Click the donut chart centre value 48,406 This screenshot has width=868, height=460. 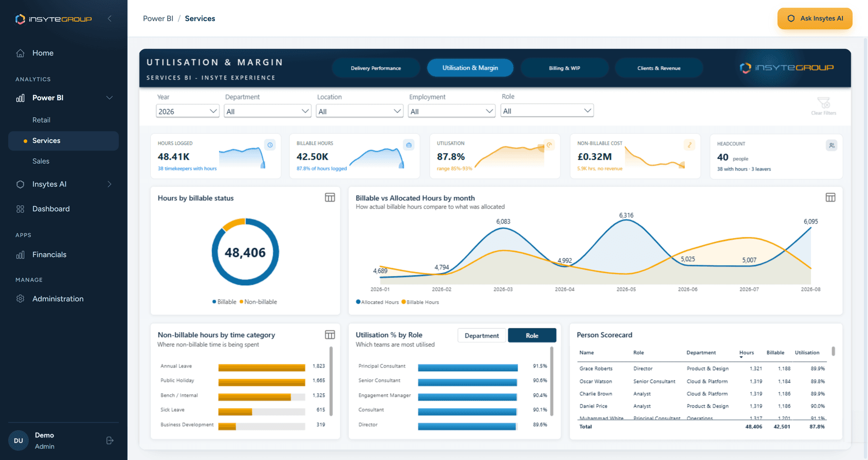245,252
